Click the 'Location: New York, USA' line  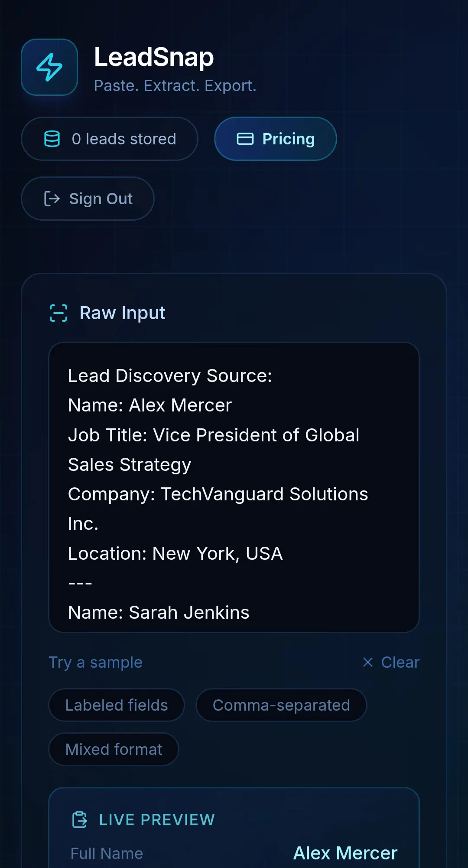[x=175, y=554]
